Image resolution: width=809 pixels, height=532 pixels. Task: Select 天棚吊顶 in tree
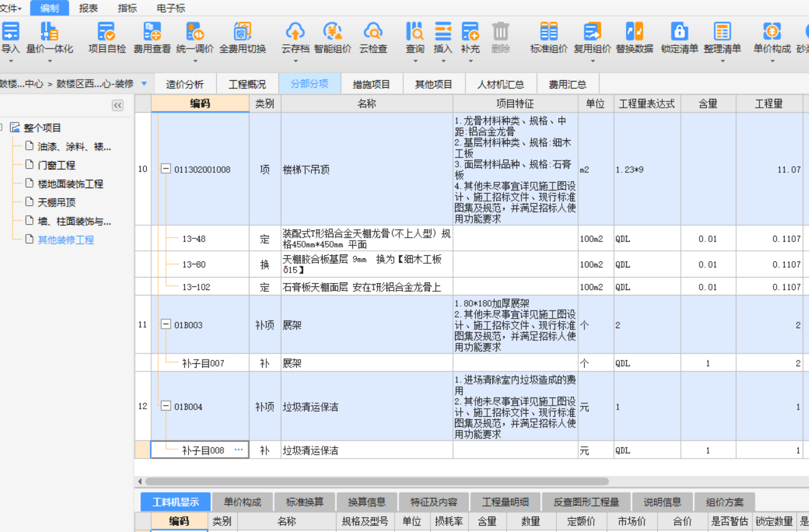point(57,203)
